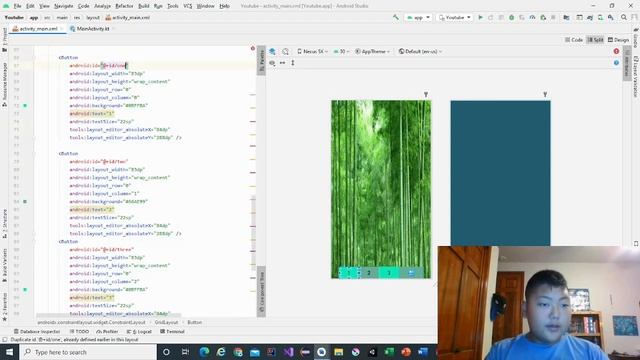Click the blueprint preview surface
Image resolution: width=640 pixels, height=360 pixels.
[x=500, y=173]
